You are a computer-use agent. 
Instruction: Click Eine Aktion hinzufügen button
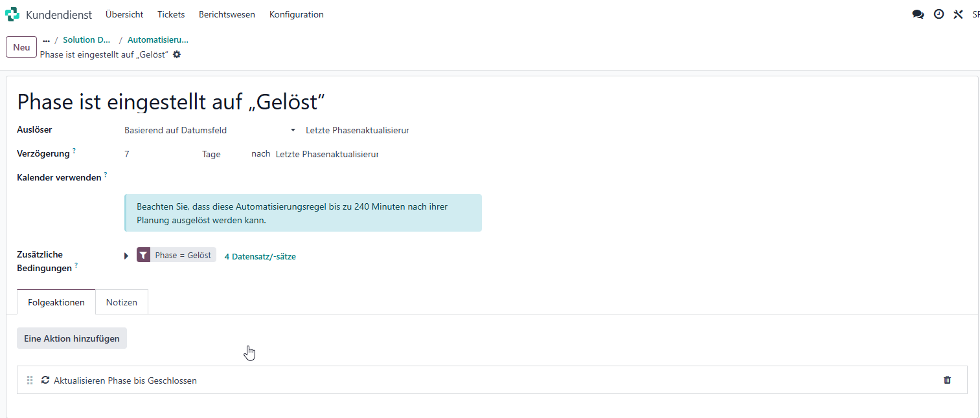pyautogui.click(x=72, y=338)
